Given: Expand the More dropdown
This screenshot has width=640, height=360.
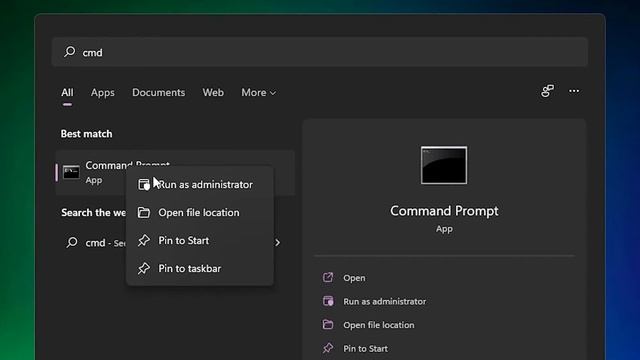Looking at the screenshot, I should click(258, 93).
